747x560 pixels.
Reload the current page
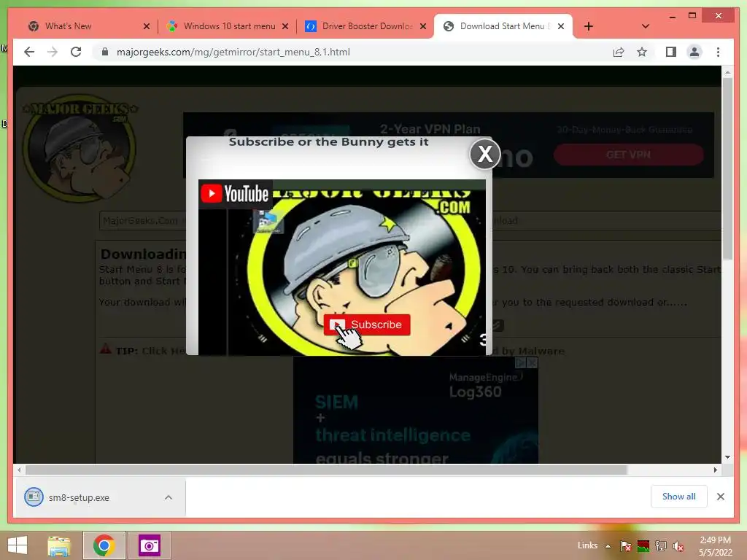coord(76,52)
